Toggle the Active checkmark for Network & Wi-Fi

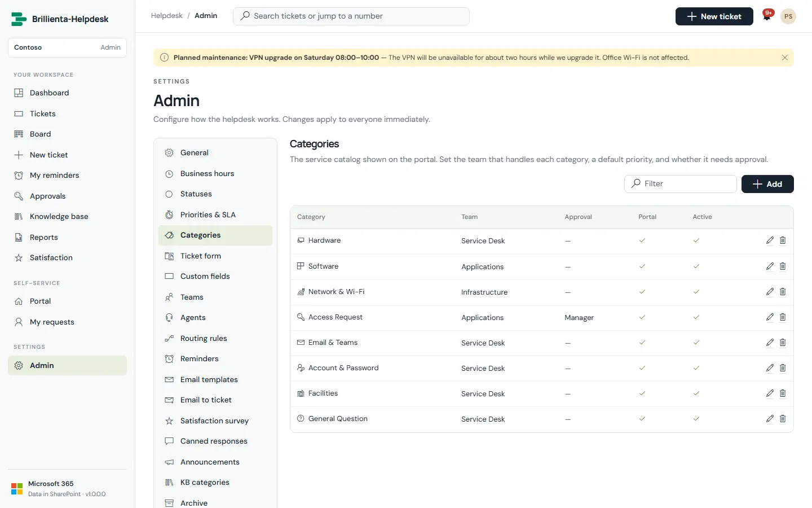[x=696, y=292]
